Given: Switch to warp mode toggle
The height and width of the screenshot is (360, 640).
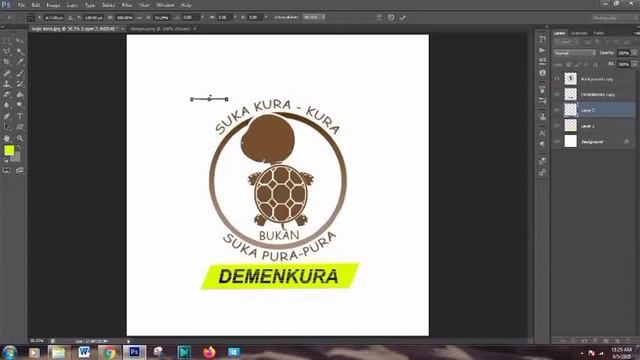Looking at the screenshot, I should [379, 18].
